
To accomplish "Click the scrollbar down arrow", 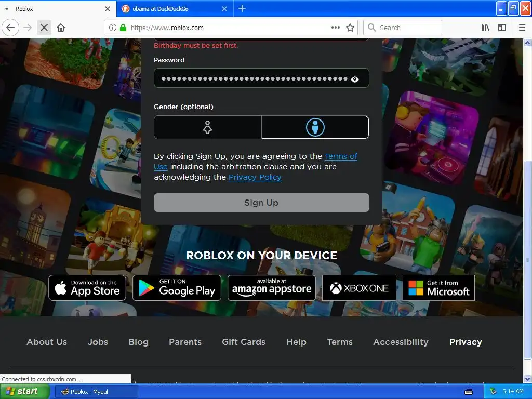I will 527,379.
